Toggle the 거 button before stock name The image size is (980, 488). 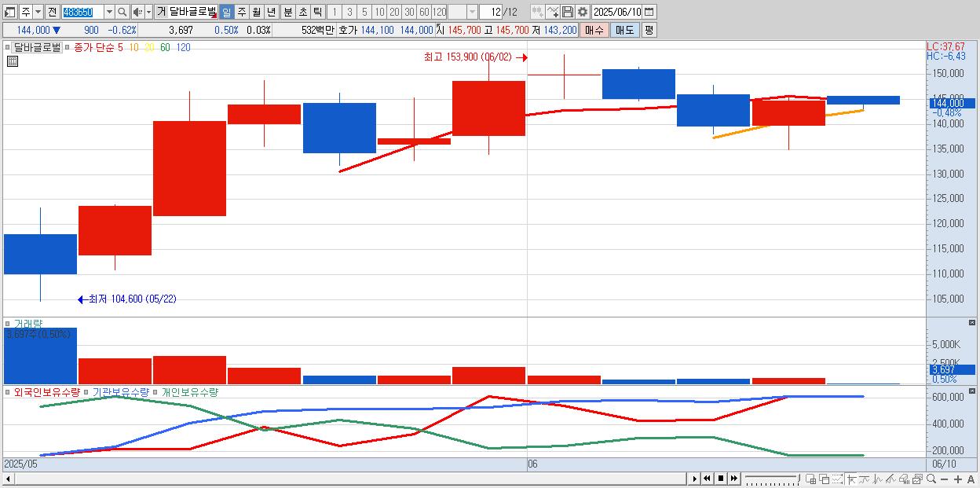(x=161, y=12)
